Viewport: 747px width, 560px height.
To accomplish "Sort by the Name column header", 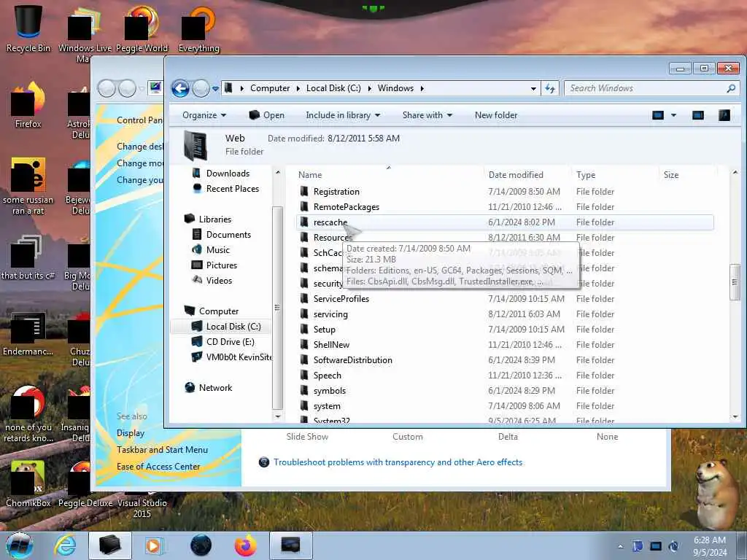I will pos(310,175).
